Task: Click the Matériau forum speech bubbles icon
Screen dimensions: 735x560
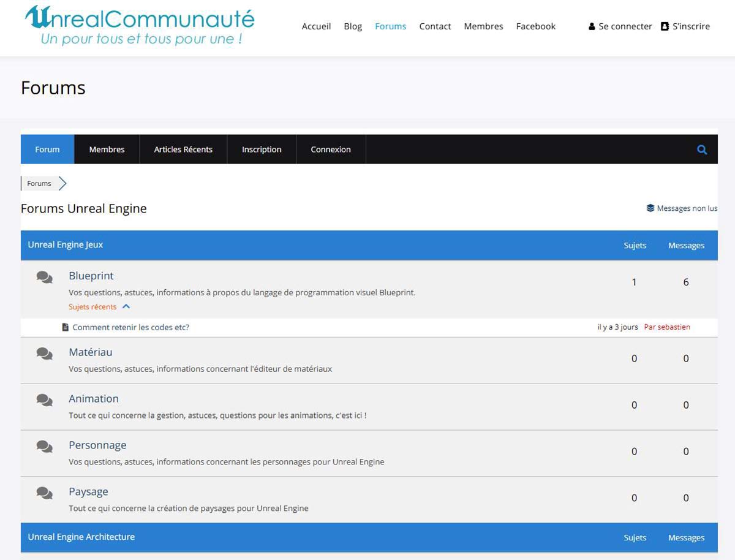Action: point(44,354)
